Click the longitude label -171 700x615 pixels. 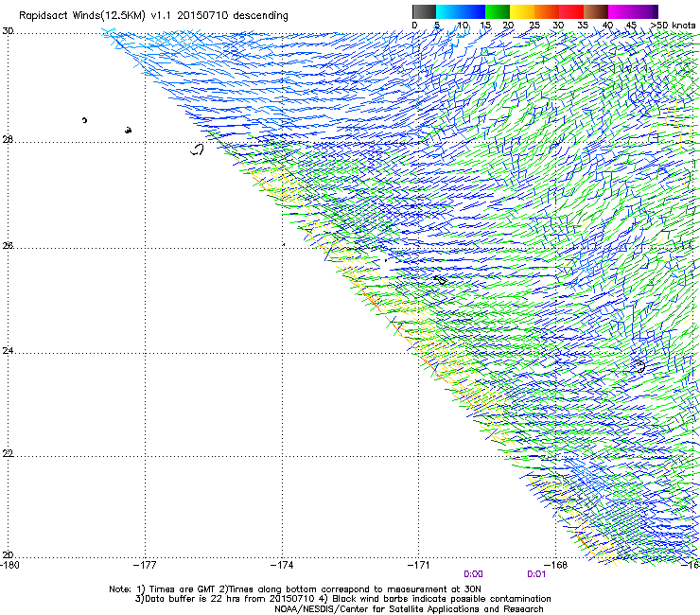pyautogui.click(x=419, y=565)
